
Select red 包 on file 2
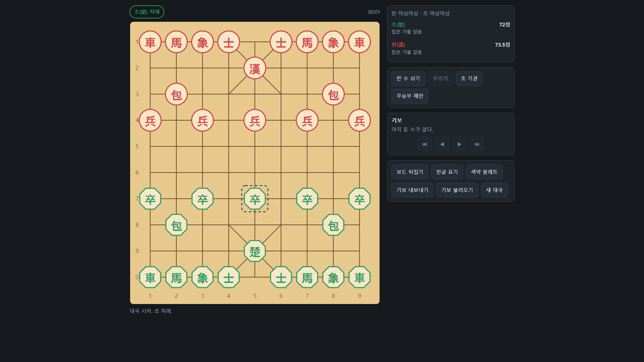(176, 95)
